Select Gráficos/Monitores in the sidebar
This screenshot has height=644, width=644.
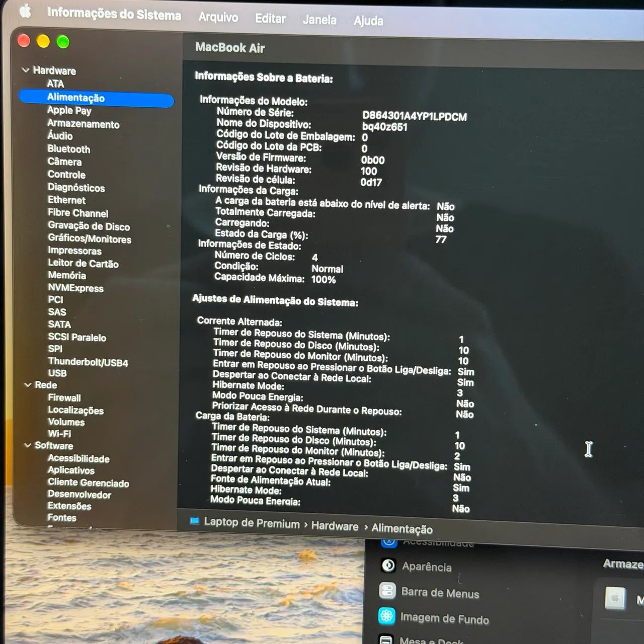click(x=90, y=238)
